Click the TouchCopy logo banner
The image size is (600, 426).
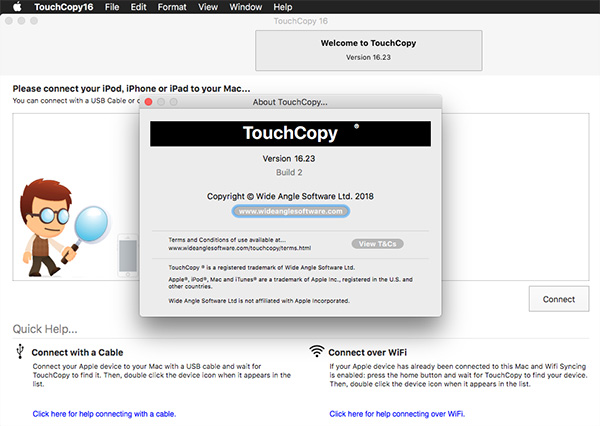290,134
